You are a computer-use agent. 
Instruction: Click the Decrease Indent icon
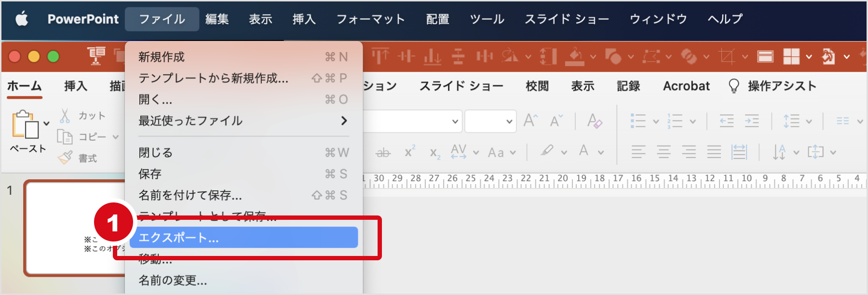(727, 121)
